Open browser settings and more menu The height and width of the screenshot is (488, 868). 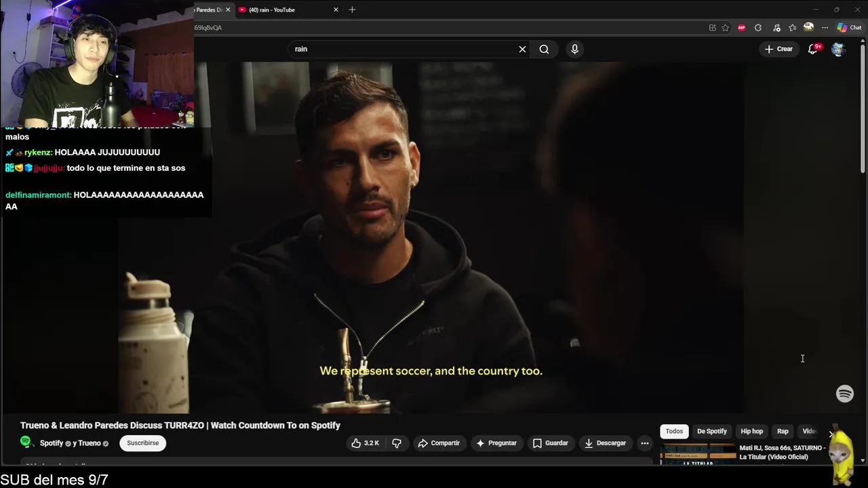pos(825,28)
